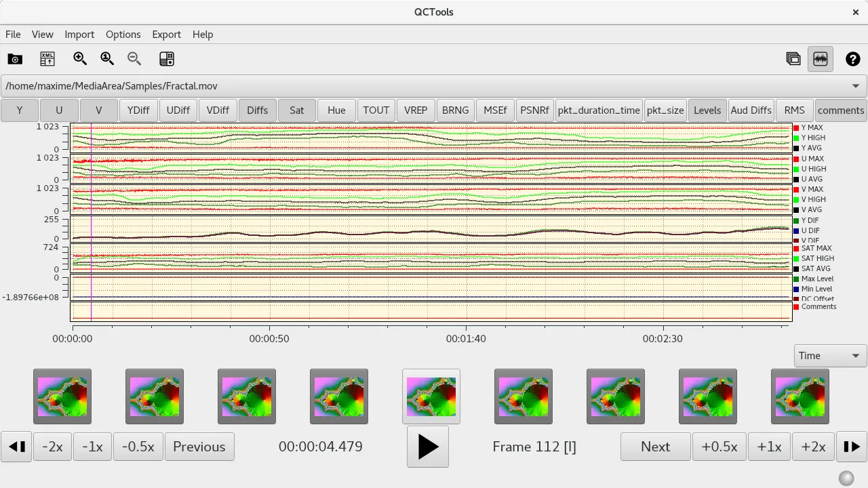Image resolution: width=868 pixels, height=488 pixels.
Task: Start playback with the large play button
Action: 428,447
